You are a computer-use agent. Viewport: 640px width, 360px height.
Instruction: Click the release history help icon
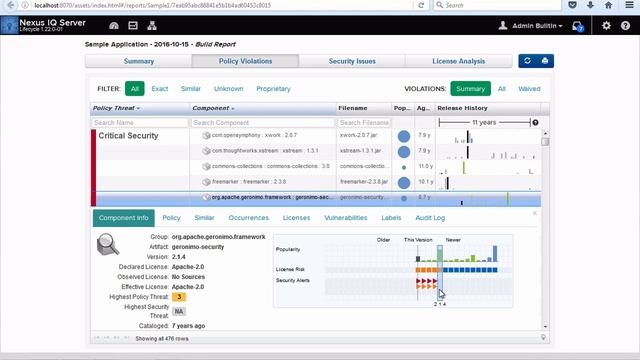pyautogui.click(x=536, y=122)
